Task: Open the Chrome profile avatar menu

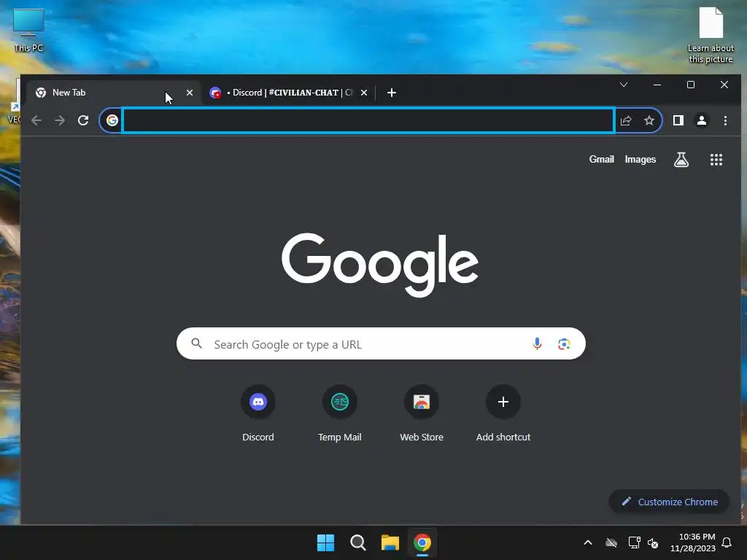Action: tap(702, 120)
